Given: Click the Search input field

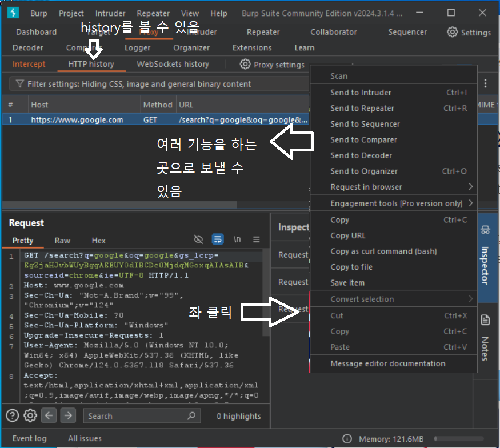Looking at the screenshot, I should pos(142,416).
